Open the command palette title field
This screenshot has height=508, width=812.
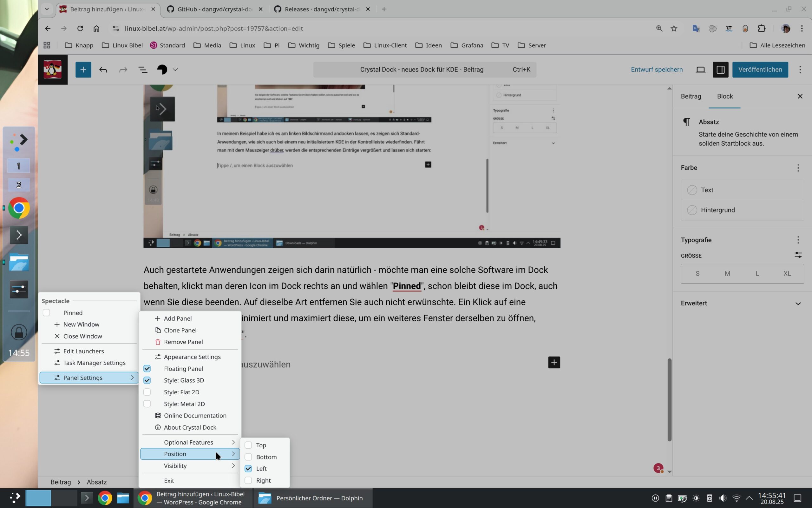[424, 70]
